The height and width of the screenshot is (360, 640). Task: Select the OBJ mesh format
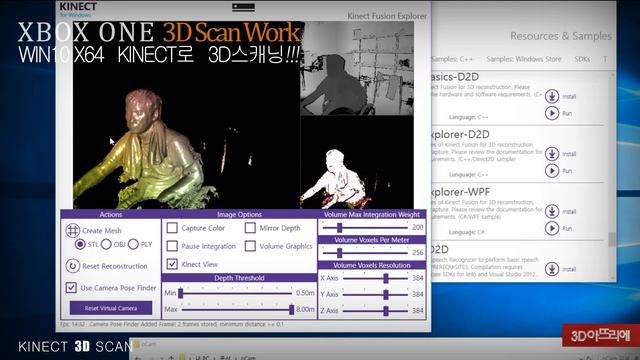(x=106, y=244)
